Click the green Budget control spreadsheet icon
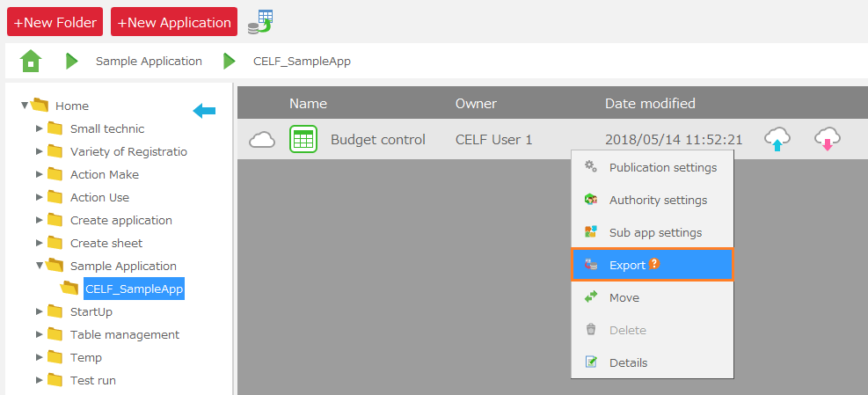 tap(303, 139)
